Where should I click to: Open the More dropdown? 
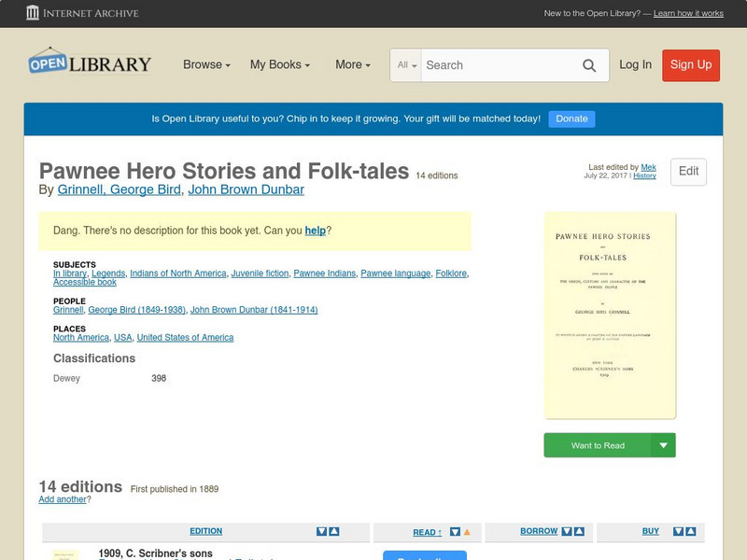click(x=350, y=65)
